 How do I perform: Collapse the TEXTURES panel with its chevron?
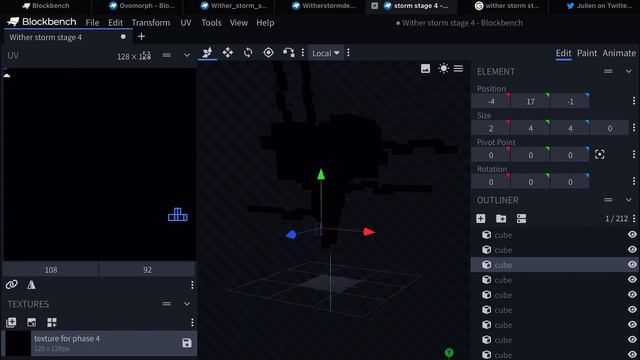[x=187, y=304]
